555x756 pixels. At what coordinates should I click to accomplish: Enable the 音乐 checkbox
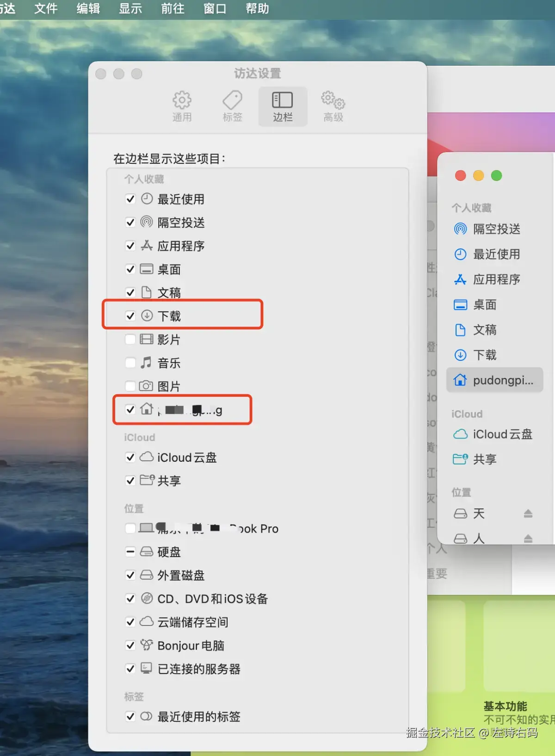130,363
